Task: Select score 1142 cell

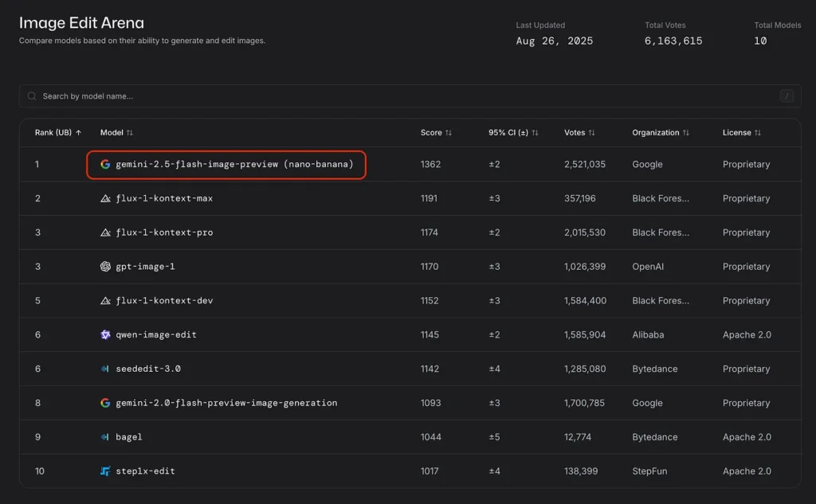Action: click(430, 369)
